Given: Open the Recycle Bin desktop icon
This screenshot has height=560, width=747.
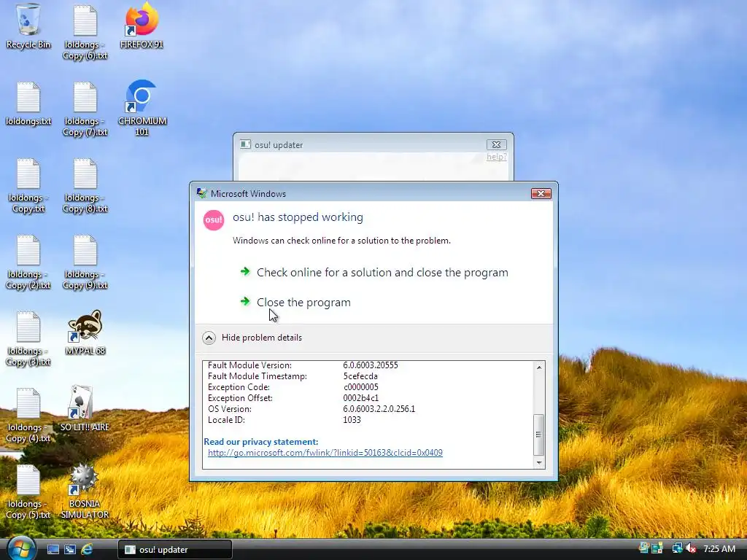Looking at the screenshot, I should 28,26.
